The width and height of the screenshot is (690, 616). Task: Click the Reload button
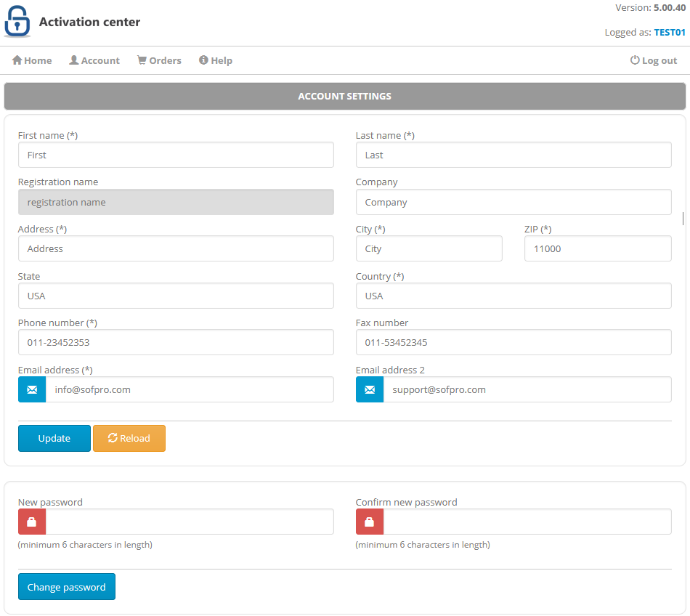pos(129,438)
